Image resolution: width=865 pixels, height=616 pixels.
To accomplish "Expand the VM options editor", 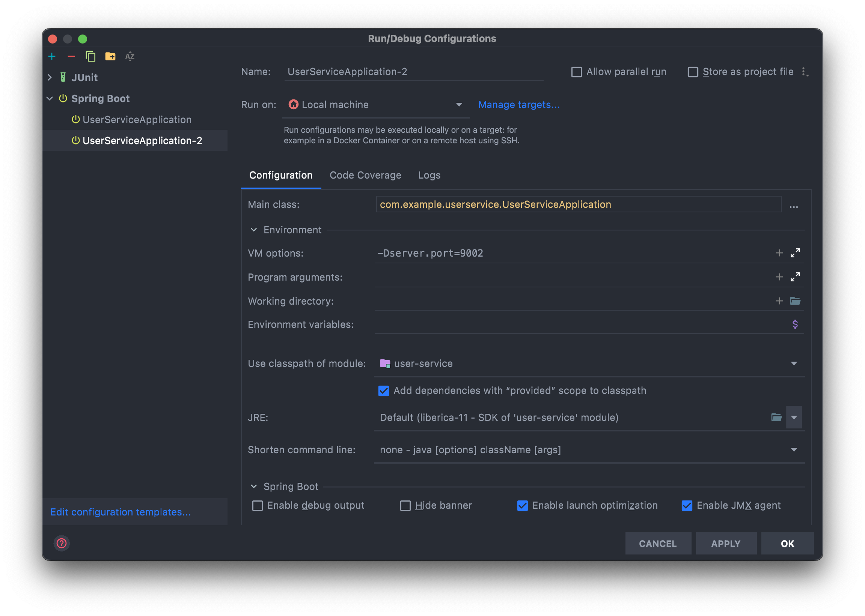I will 796,253.
